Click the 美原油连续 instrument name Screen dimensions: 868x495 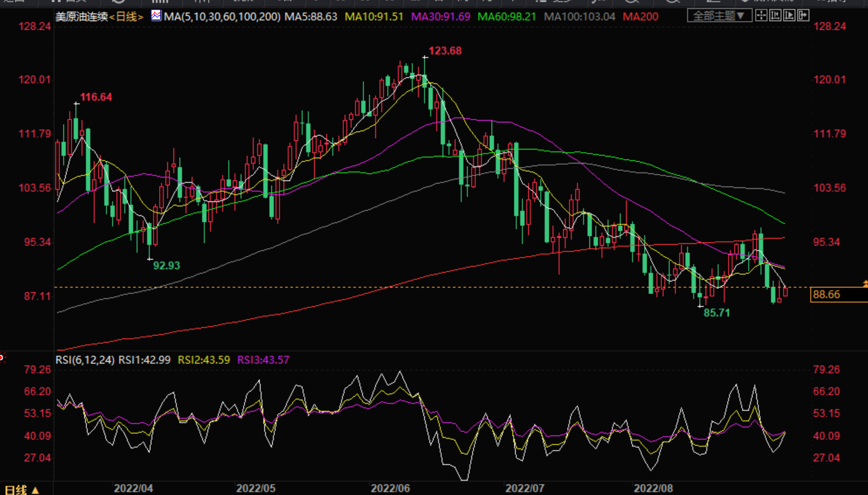coord(82,17)
